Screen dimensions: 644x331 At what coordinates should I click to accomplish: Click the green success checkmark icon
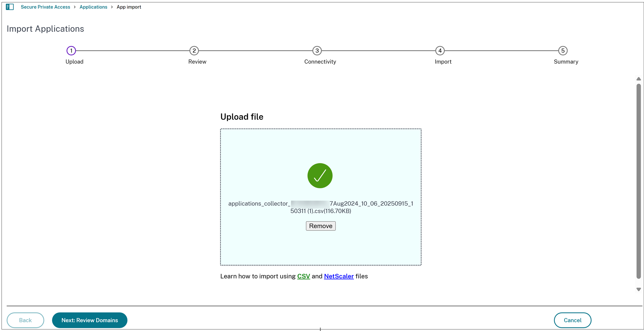click(x=320, y=175)
